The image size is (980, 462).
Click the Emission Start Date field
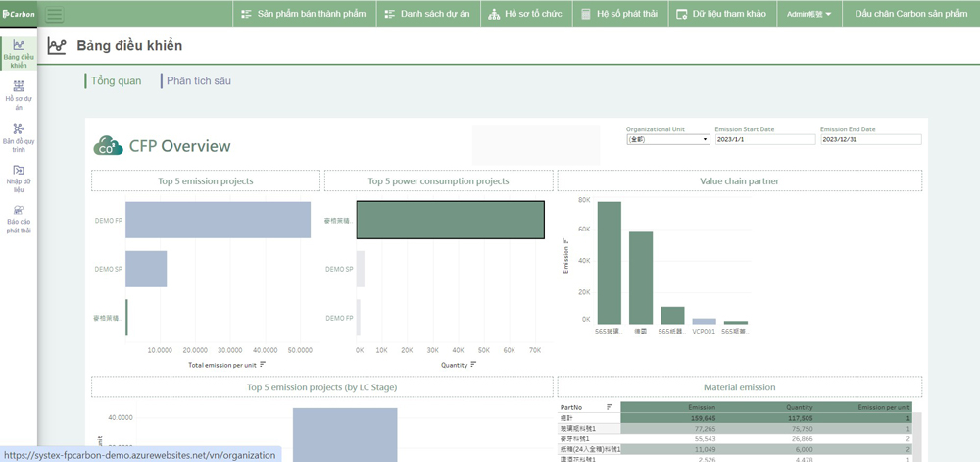pyautogui.click(x=764, y=140)
